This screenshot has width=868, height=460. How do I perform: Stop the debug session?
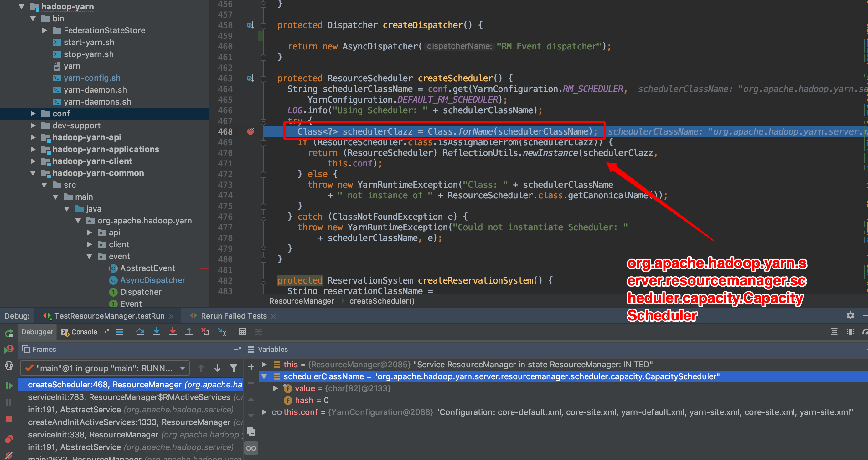click(9, 419)
